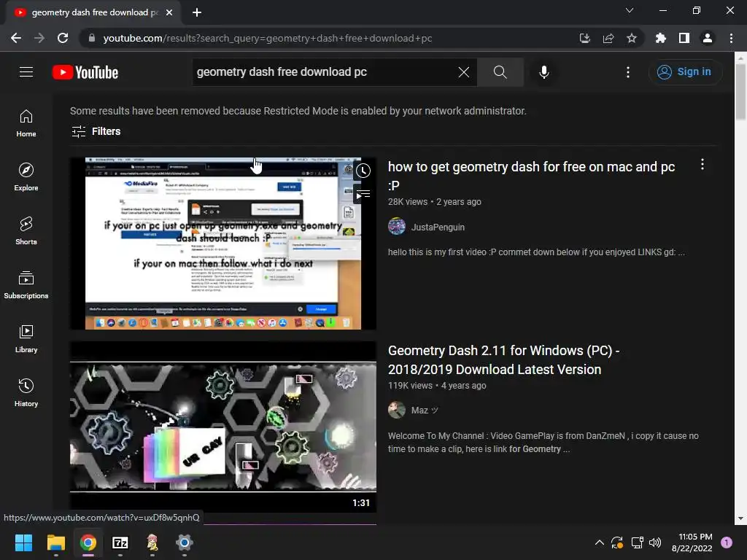This screenshot has height=560, width=747.
Task: Visit JustaPenguin channel name
Action: [x=438, y=227]
